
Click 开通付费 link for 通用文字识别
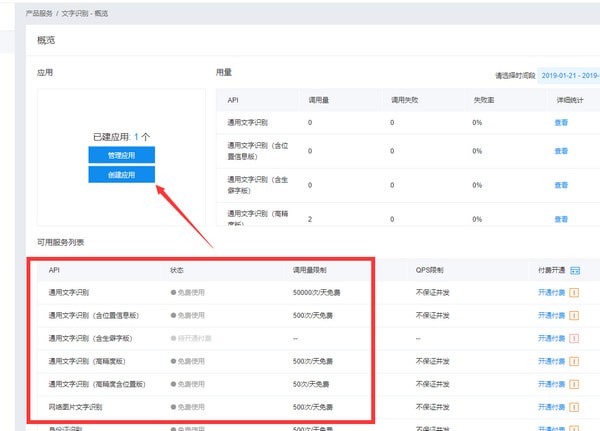click(551, 292)
